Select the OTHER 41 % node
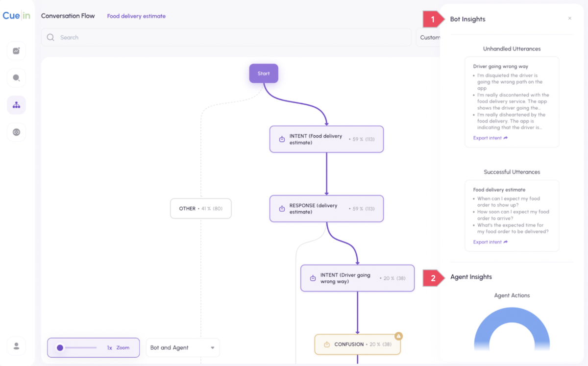Screen dimensions: 588x366 tap(201, 209)
